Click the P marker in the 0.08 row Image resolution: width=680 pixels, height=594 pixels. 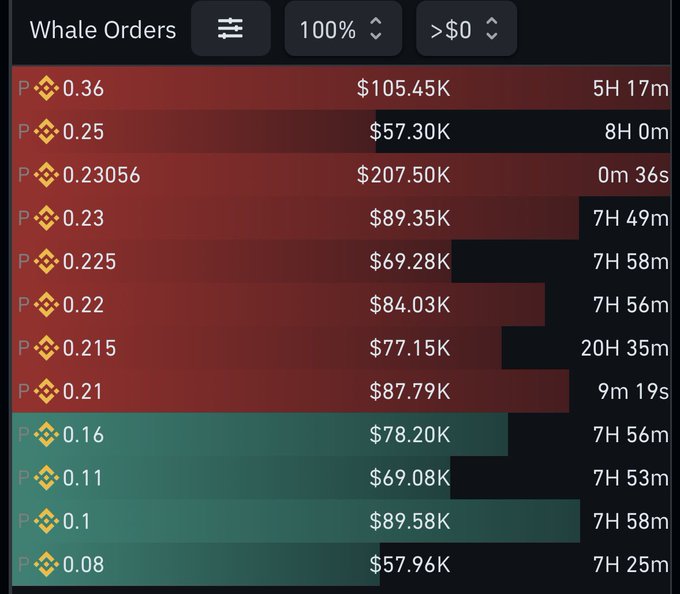click(23, 564)
